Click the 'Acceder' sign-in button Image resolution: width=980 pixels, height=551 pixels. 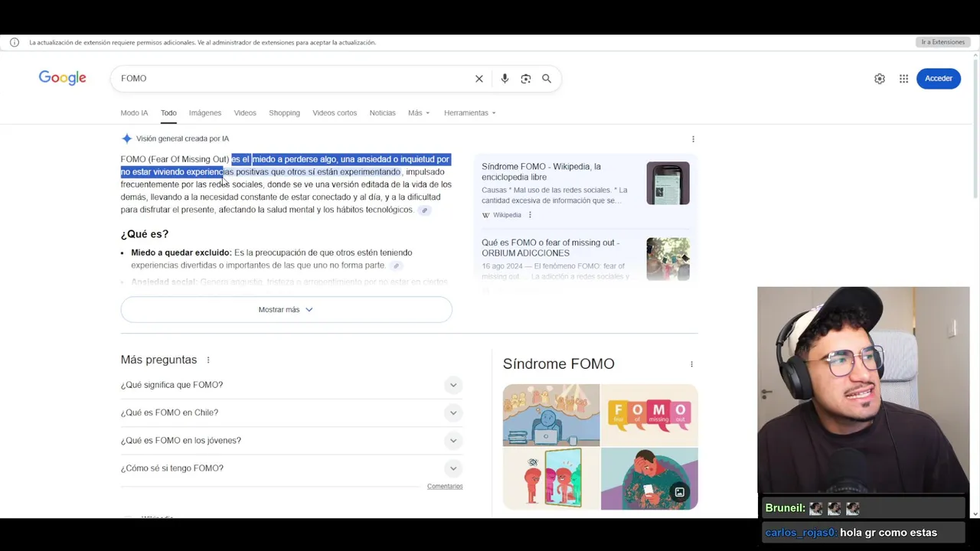point(939,78)
